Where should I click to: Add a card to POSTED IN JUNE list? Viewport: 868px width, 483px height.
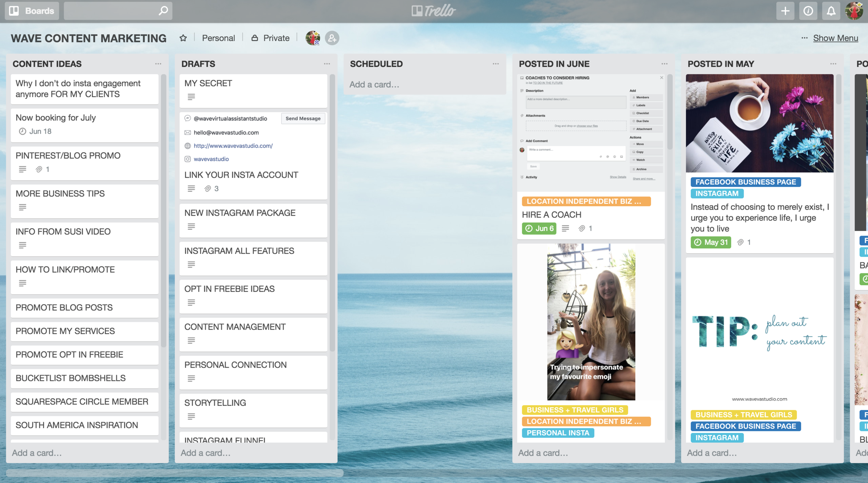pos(543,453)
